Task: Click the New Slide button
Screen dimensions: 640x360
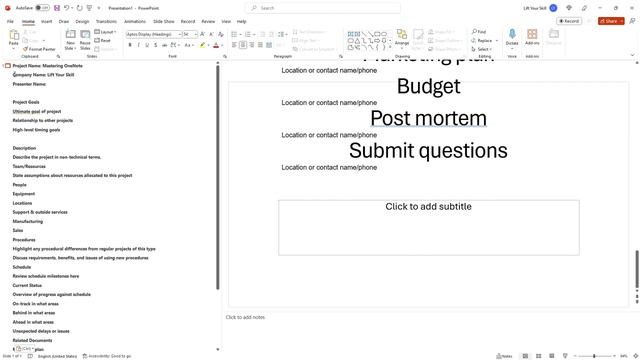Action: [70, 40]
